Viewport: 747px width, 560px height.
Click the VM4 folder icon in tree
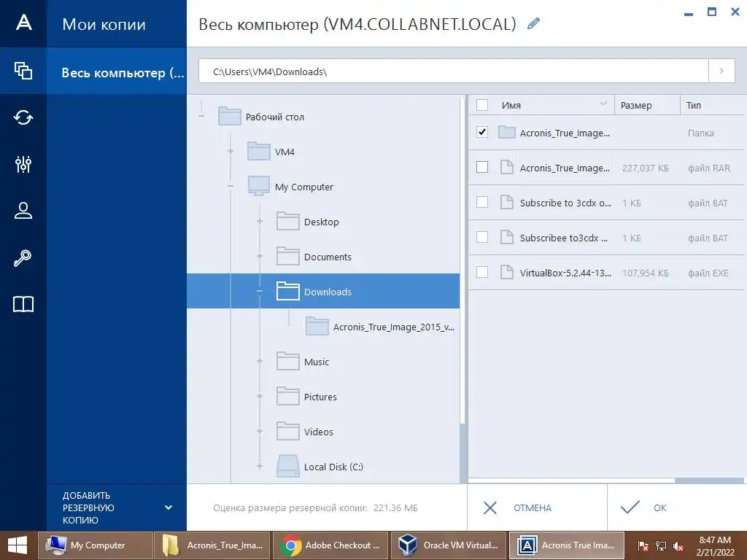[x=259, y=152]
